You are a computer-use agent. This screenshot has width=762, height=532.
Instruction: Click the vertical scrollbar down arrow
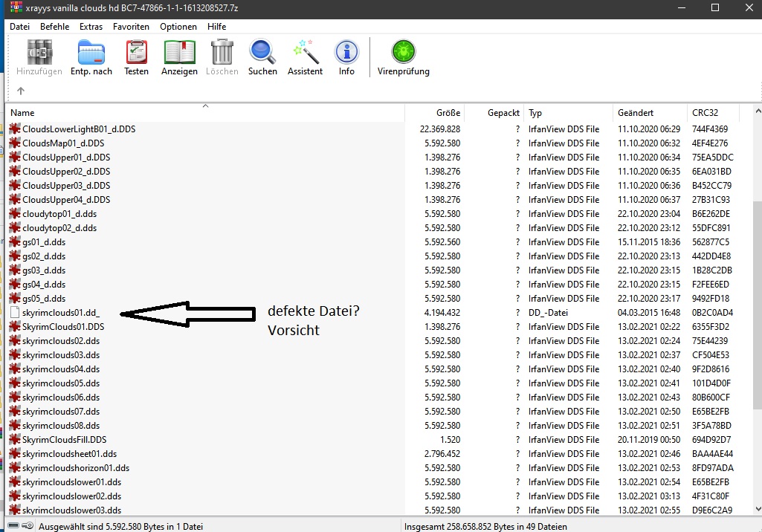(757, 508)
